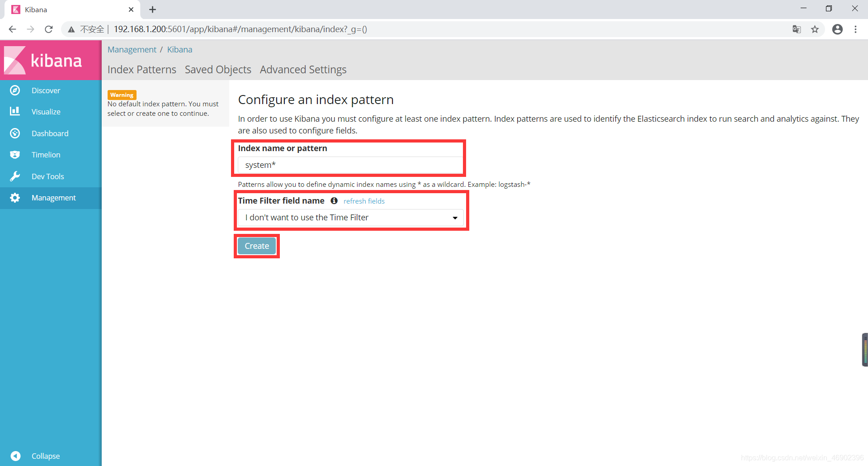Open the Timelion icon in sidebar
Screen dimensions: 868x466
tap(15, 155)
